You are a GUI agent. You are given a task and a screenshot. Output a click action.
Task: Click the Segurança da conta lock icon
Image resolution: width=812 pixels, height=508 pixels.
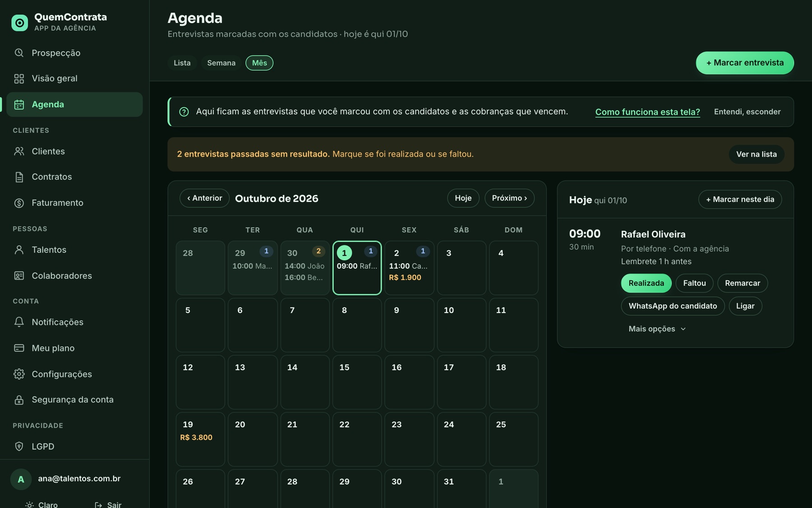click(x=19, y=400)
